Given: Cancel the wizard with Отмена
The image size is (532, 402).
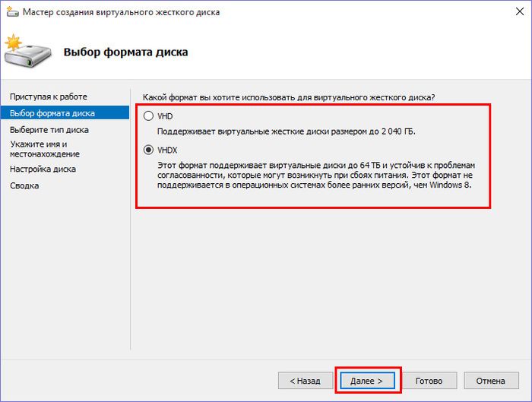Looking at the screenshot, I should click(x=491, y=381).
